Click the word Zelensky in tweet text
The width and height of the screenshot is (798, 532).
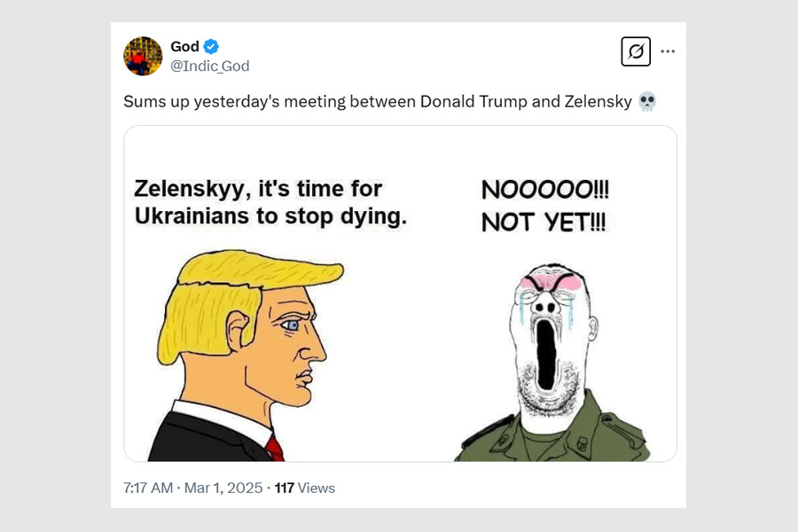click(x=596, y=102)
